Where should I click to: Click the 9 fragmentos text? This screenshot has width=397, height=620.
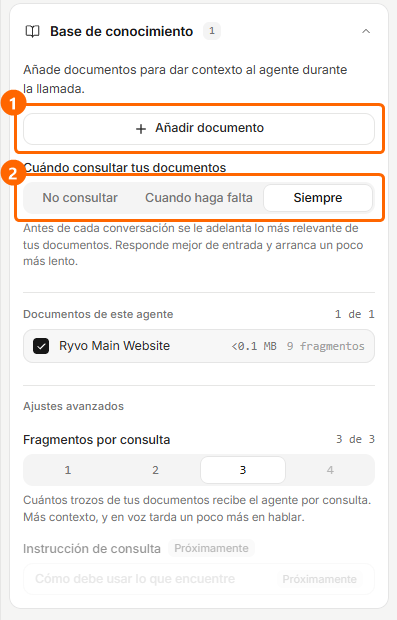point(325,346)
